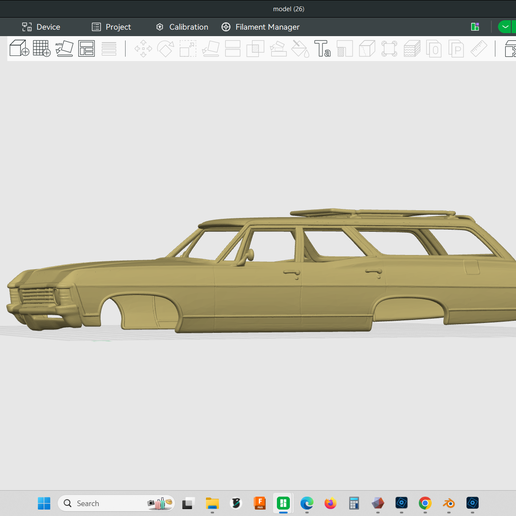Select the Scale gizmo tool
This screenshot has width=516, height=516.
188,49
